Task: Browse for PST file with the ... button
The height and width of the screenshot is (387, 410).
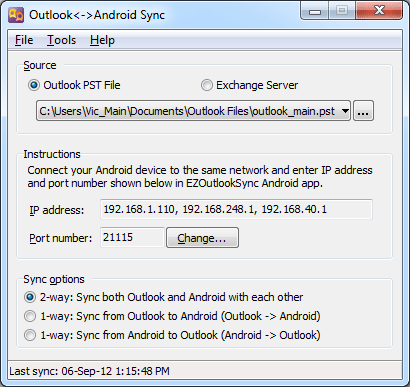Action: click(x=363, y=111)
